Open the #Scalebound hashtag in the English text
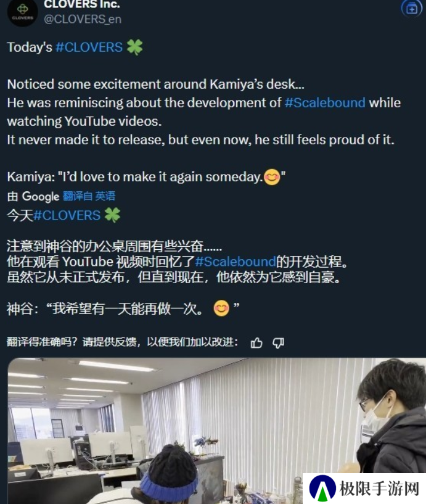Screen dimensions: 426x504 [x=325, y=103]
